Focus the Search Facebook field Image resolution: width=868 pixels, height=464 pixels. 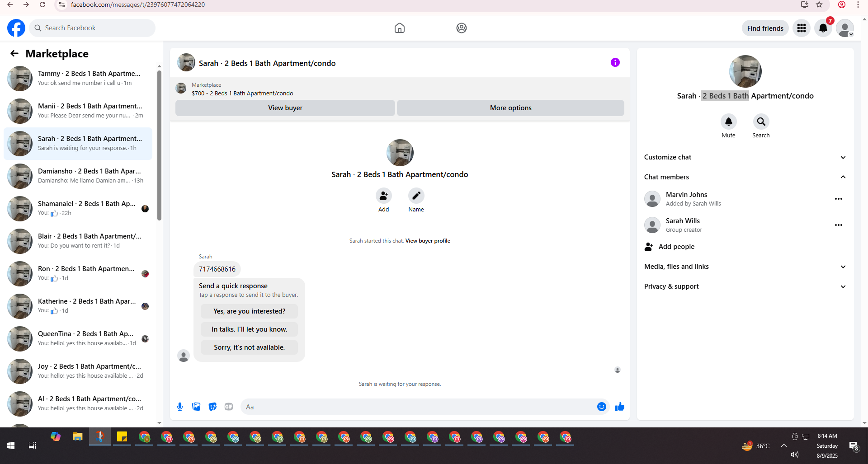(93, 28)
